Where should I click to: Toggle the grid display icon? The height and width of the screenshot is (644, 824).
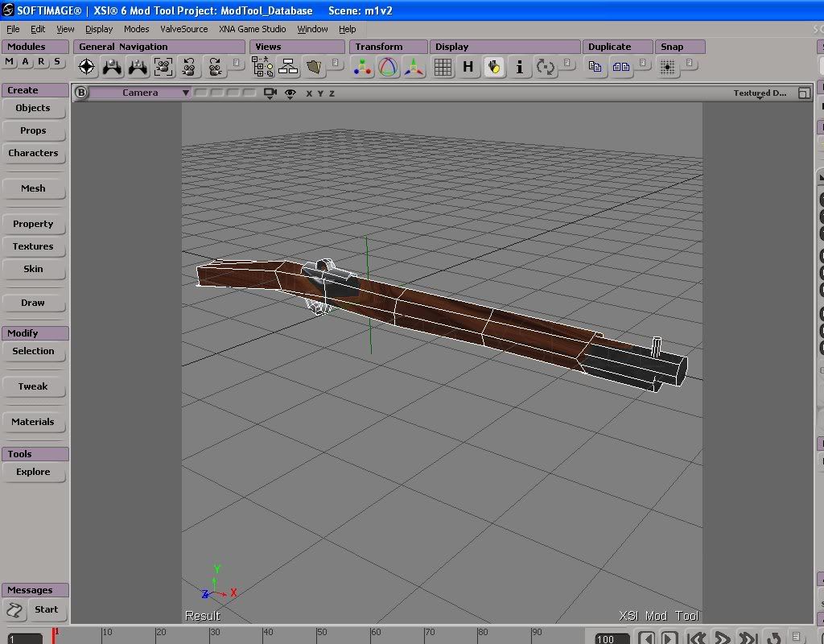(443, 67)
